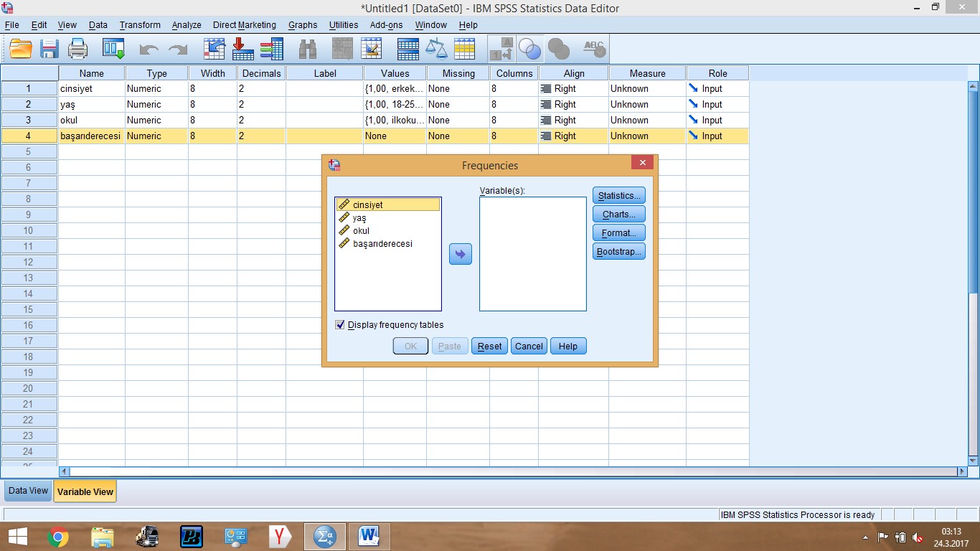Toggle the Value labels toolbar icon
Viewport: 980px width, 551px height.
[501, 49]
